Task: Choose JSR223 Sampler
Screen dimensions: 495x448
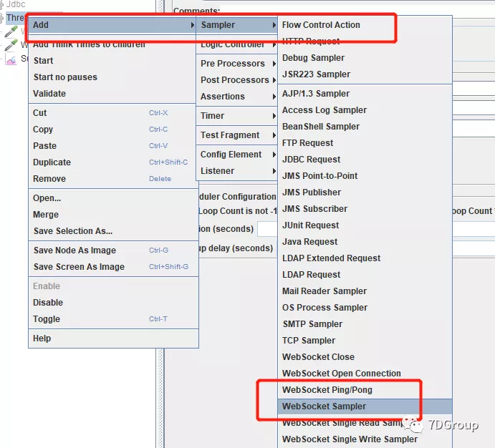Action: tap(316, 74)
